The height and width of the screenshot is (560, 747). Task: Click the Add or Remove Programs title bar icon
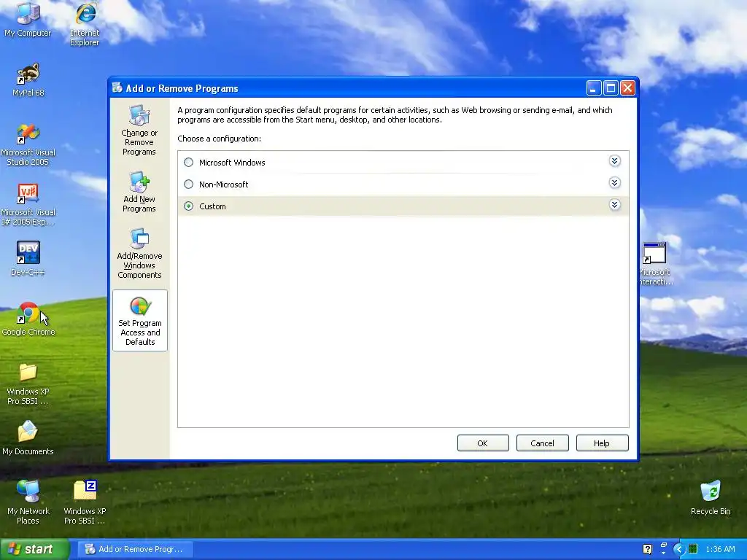pos(117,87)
